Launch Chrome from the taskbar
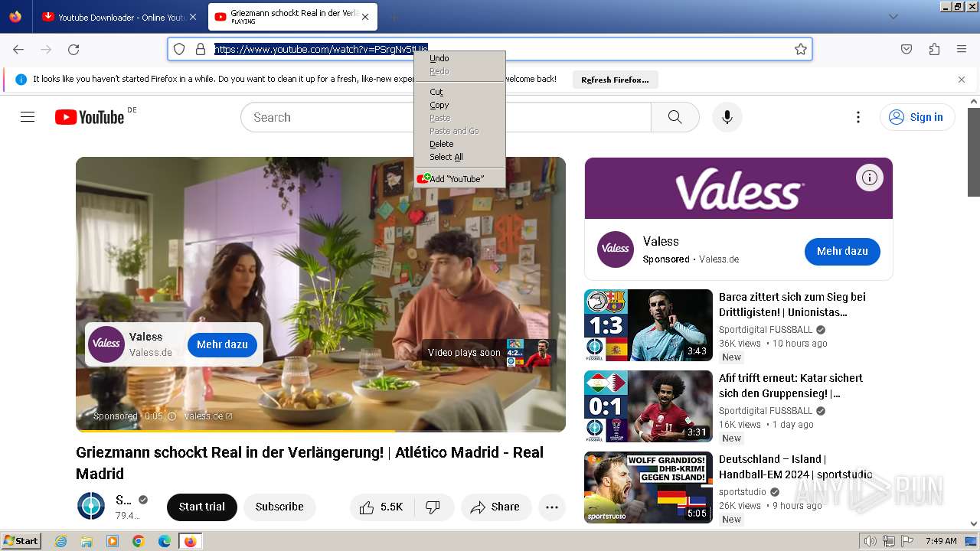Image resolution: width=980 pixels, height=551 pixels. (139, 541)
